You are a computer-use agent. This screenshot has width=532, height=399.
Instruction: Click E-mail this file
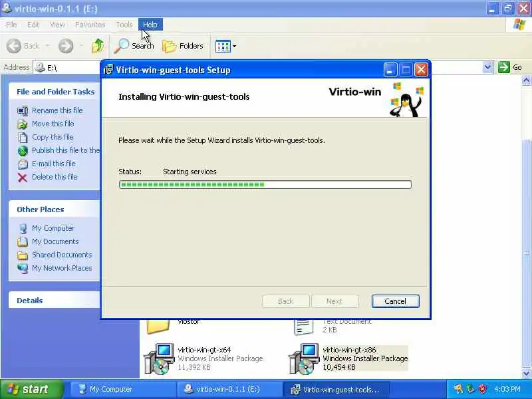click(x=54, y=164)
